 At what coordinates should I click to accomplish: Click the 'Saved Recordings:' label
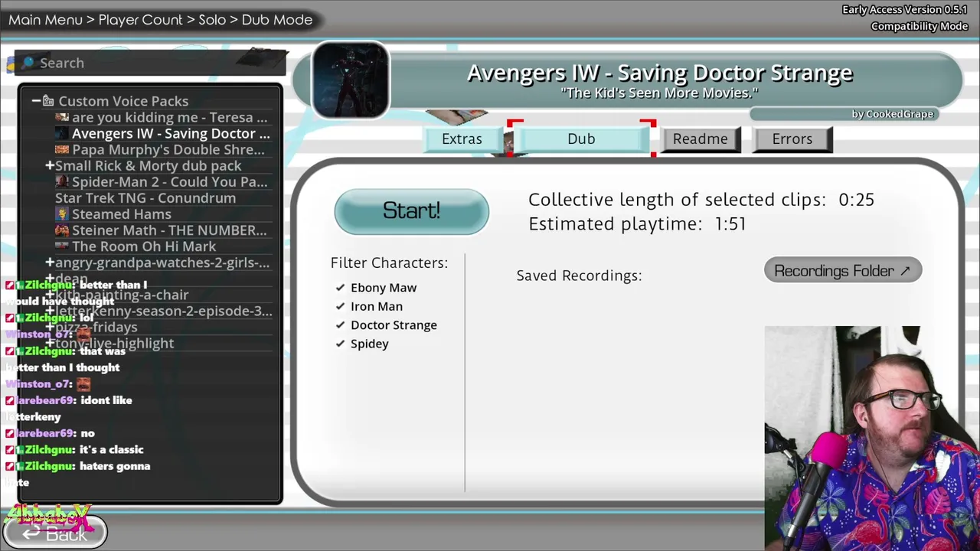(x=579, y=275)
